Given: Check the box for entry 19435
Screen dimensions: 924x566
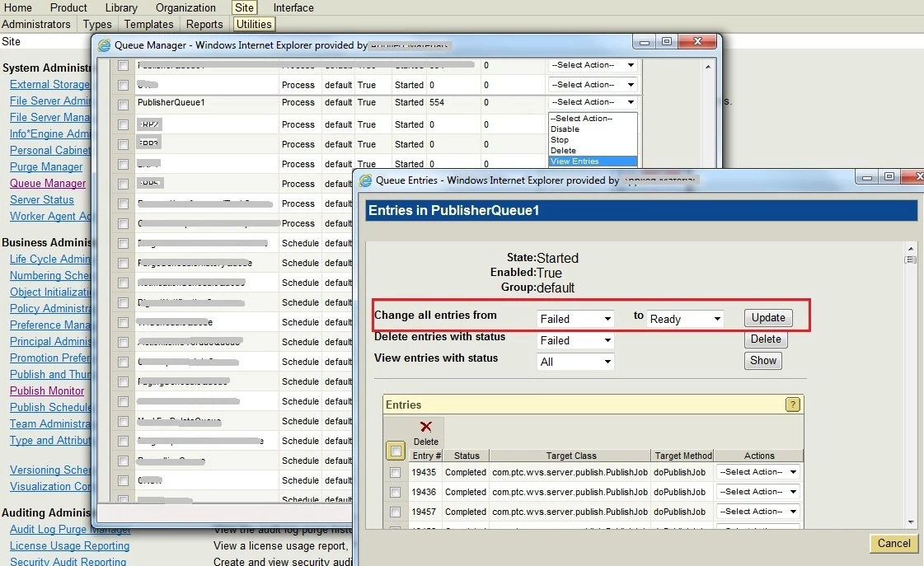Looking at the screenshot, I should tap(396, 472).
